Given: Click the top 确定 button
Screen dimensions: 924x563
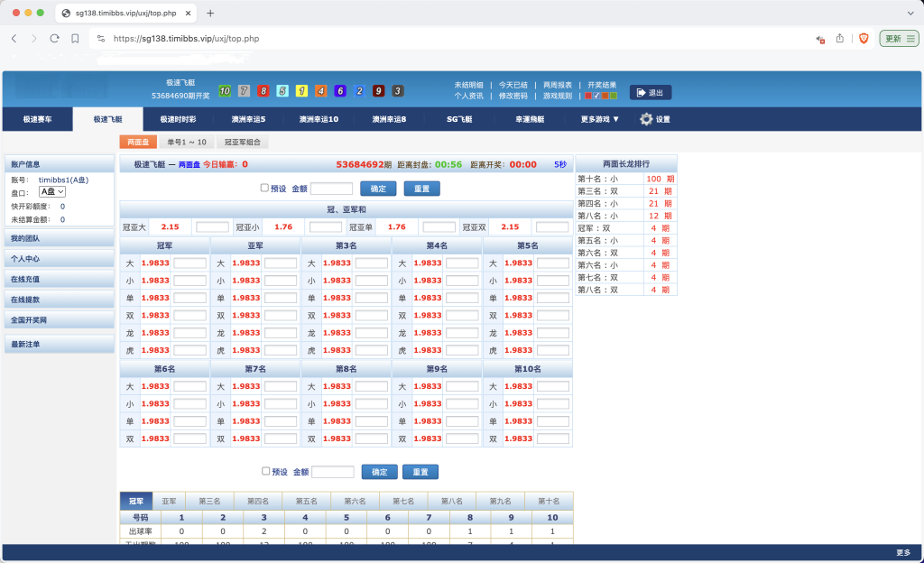Looking at the screenshot, I should coord(378,189).
